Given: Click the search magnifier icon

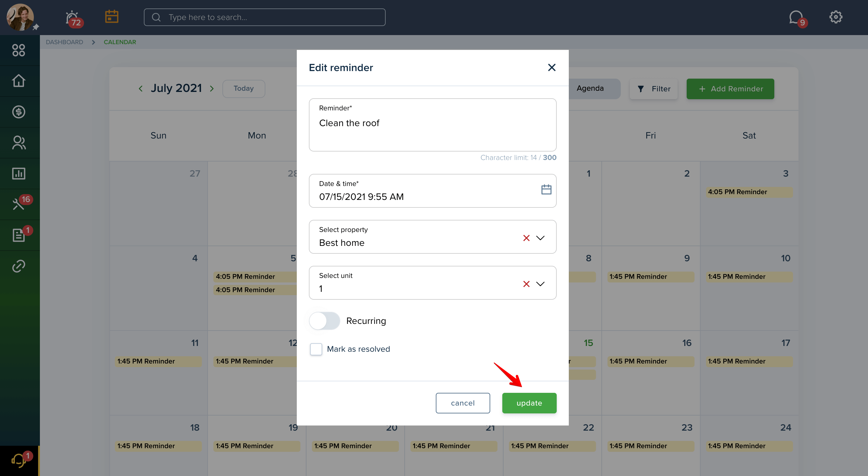Looking at the screenshot, I should click(156, 17).
